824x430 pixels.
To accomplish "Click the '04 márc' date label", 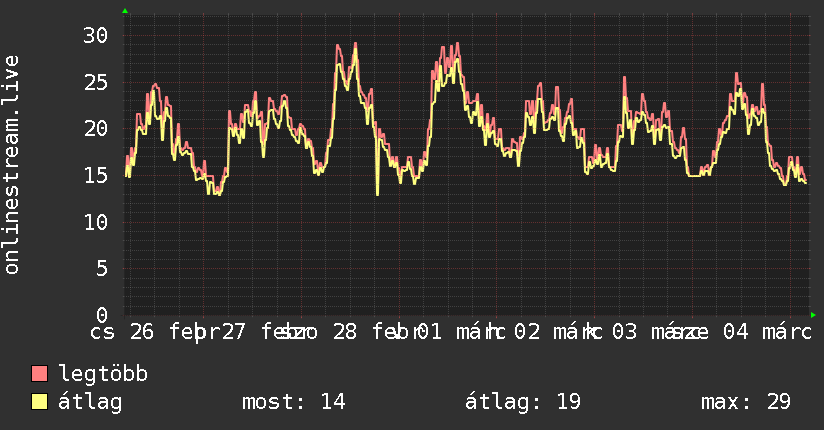I will 767,332.
